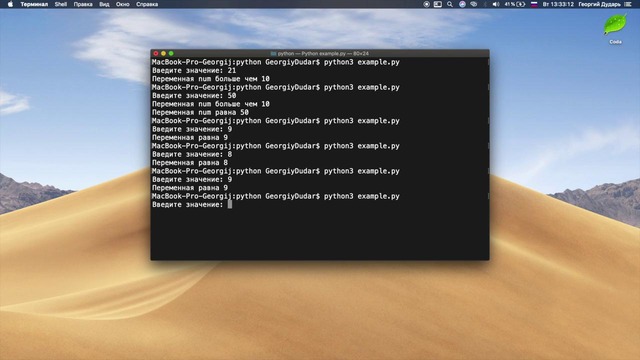
Task: Click the Russian flag input source icon
Action: click(x=534, y=4)
